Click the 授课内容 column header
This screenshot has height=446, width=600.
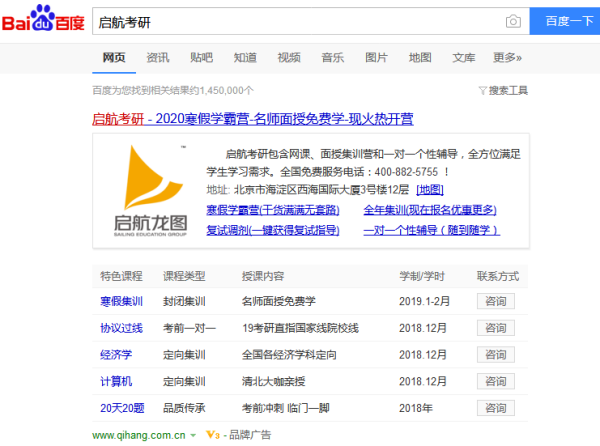click(263, 276)
